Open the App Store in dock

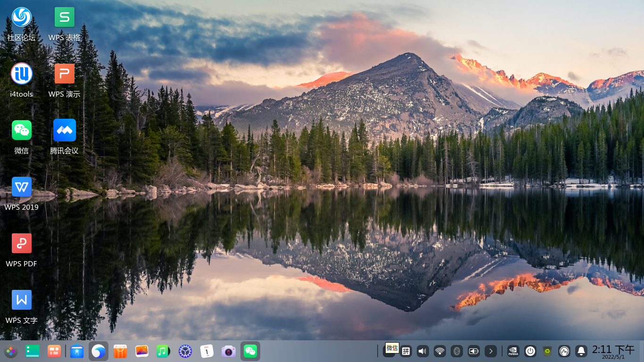click(120, 352)
